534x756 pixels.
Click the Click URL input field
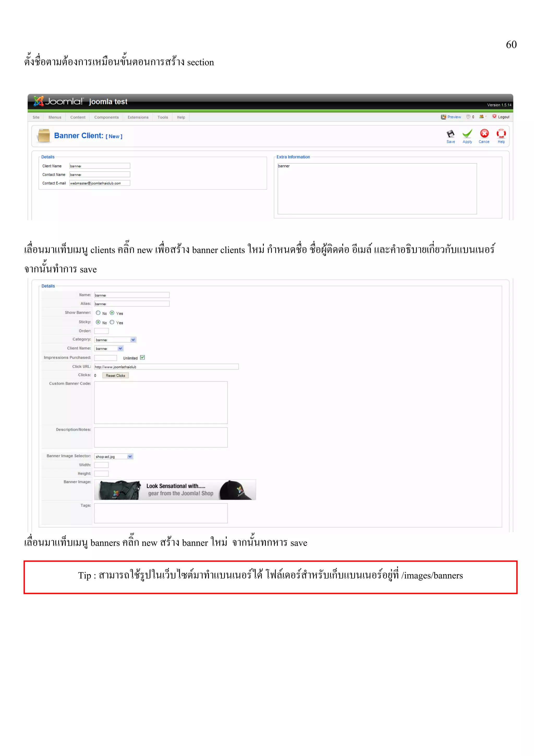166,367
